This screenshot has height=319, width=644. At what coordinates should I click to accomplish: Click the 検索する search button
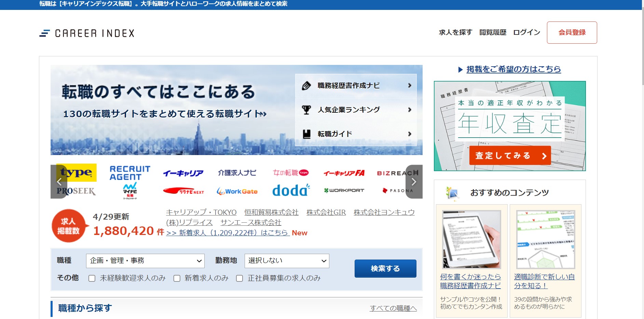(385, 268)
